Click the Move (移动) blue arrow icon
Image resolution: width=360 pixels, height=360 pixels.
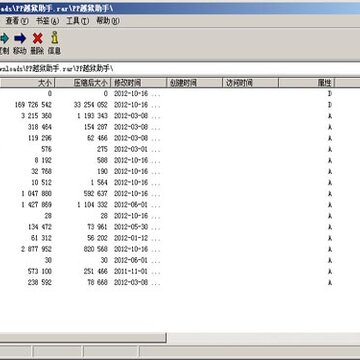pos(20,39)
